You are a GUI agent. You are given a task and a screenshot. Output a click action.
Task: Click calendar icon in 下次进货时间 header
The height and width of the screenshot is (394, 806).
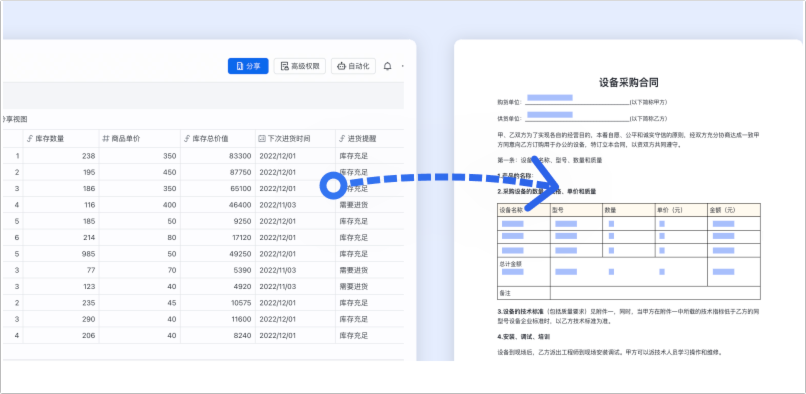262,139
